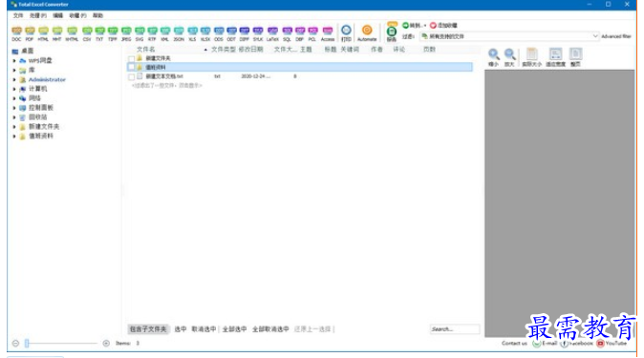Pick the XHTML format icon
The image size is (644, 358).
pos(72,33)
